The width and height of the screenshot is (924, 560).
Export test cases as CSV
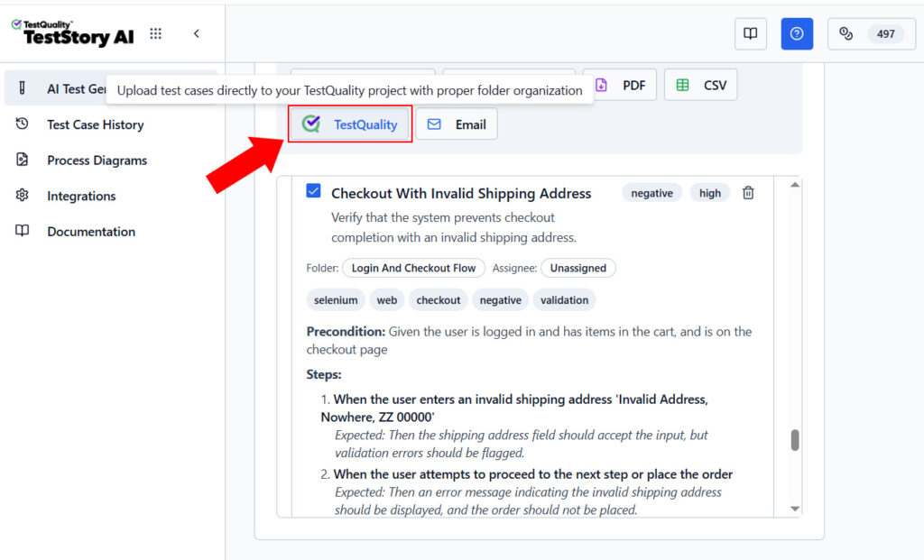point(701,85)
